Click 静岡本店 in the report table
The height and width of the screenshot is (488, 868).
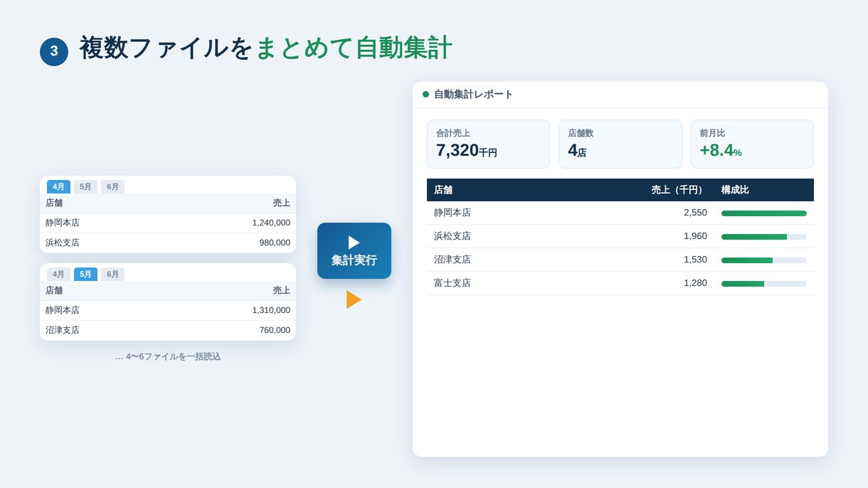(452, 213)
